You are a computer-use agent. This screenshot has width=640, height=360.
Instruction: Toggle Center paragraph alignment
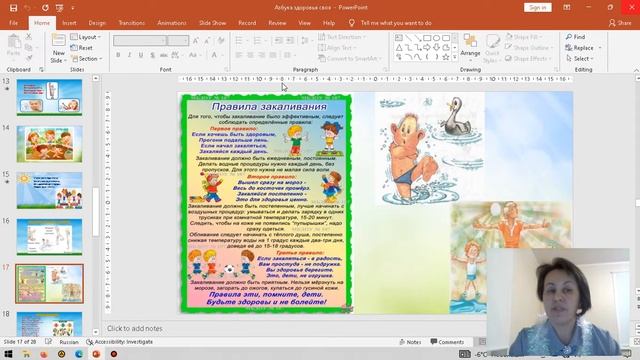tap(250, 55)
